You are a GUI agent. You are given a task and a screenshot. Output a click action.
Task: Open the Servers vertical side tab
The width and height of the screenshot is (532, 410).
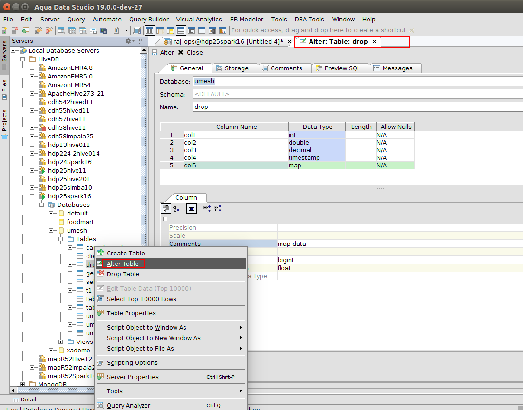tap(4, 55)
